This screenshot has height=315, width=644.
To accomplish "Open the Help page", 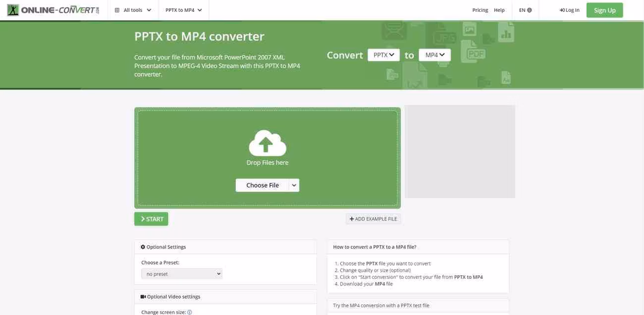I will click(x=499, y=10).
